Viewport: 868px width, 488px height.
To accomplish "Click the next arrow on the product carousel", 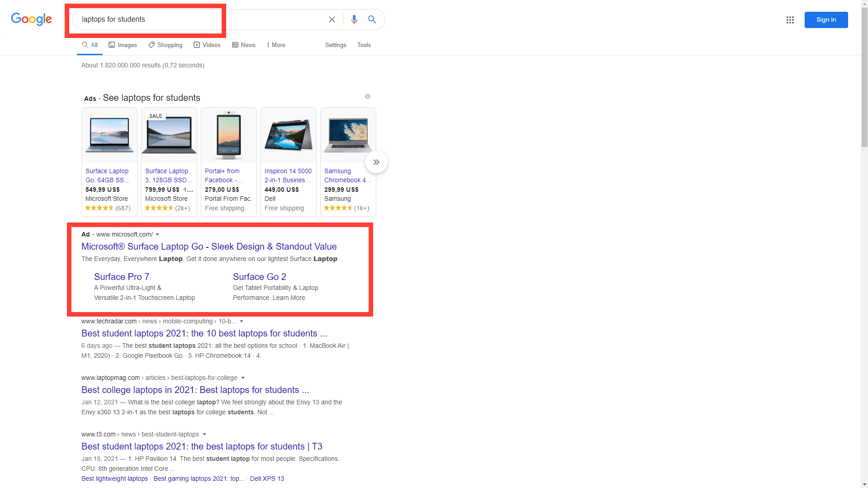I will 376,161.
